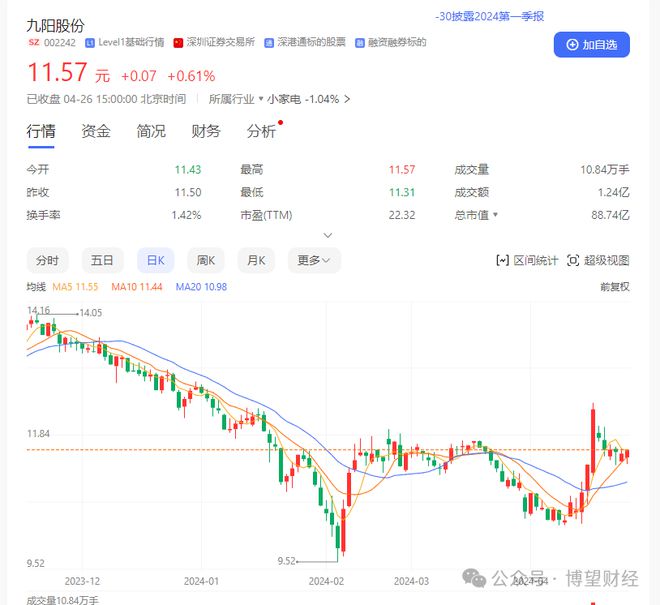Switch to the 资金 tab
Viewport: 660px width, 605px height.
click(x=96, y=131)
